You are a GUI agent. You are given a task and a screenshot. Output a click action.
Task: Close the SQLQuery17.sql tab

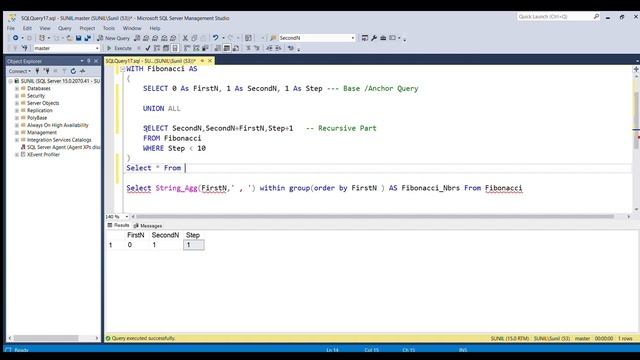(210, 61)
